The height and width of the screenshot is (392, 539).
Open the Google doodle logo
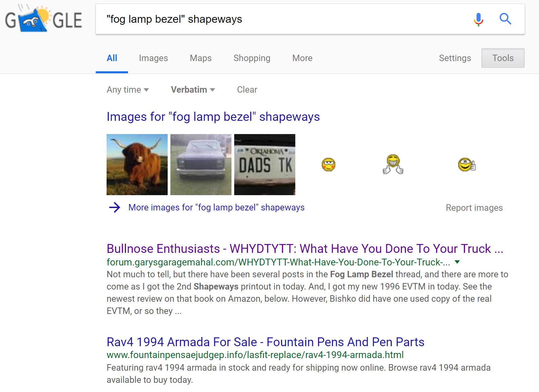(x=43, y=20)
